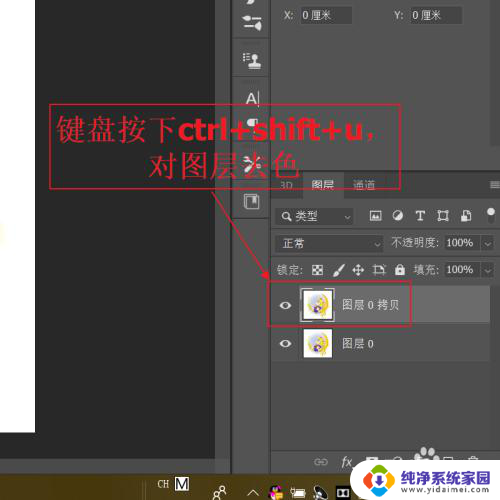Image resolution: width=500 pixels, height=500 pixels.
Task: Open the battery power tray icon
Action: pyautogui.click(x=298, y=493)
